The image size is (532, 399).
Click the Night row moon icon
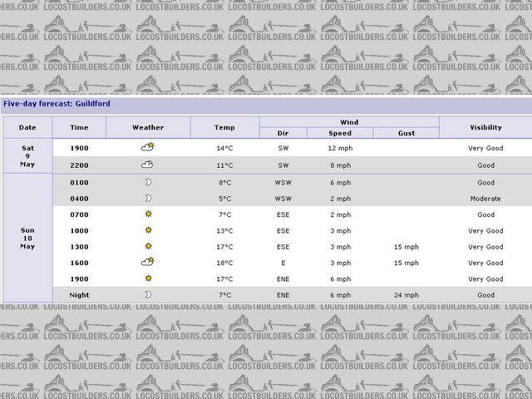tap(148, 294)
